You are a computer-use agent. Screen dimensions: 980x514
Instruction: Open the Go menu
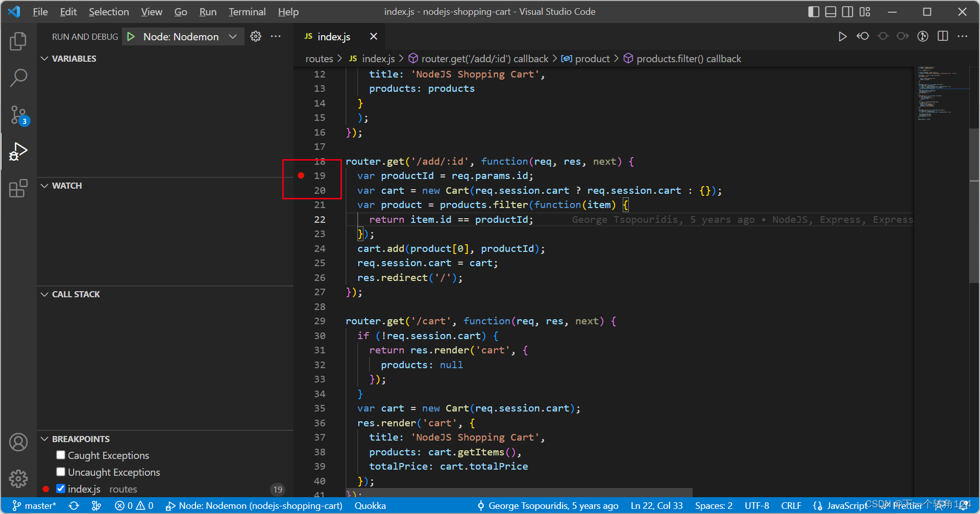pyautogui.click(x=181, y=12)
